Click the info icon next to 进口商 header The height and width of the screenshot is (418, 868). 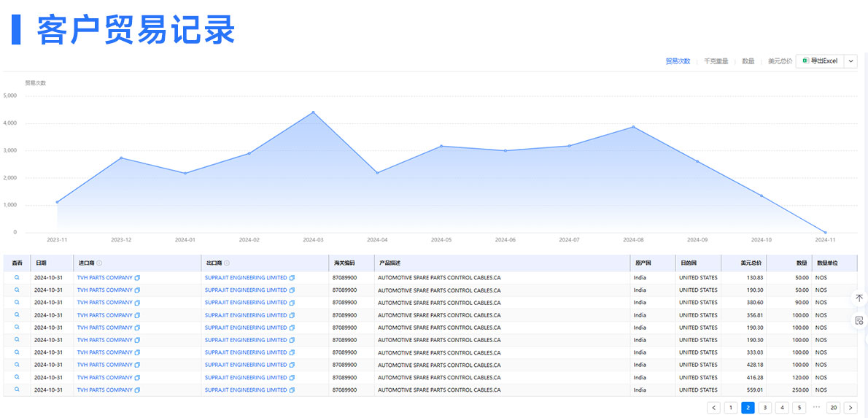pyautogui.click(x=99, y=263)
